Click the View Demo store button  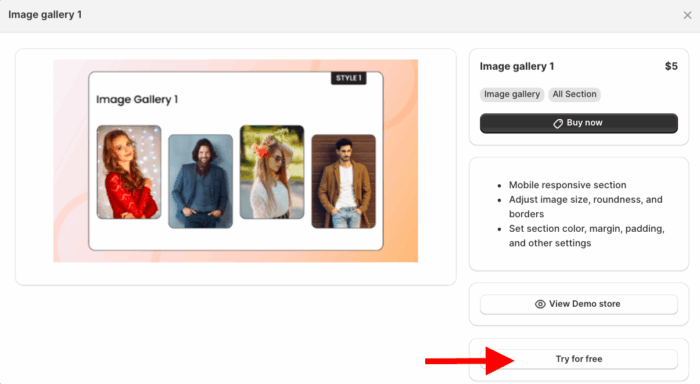(579, 304)
